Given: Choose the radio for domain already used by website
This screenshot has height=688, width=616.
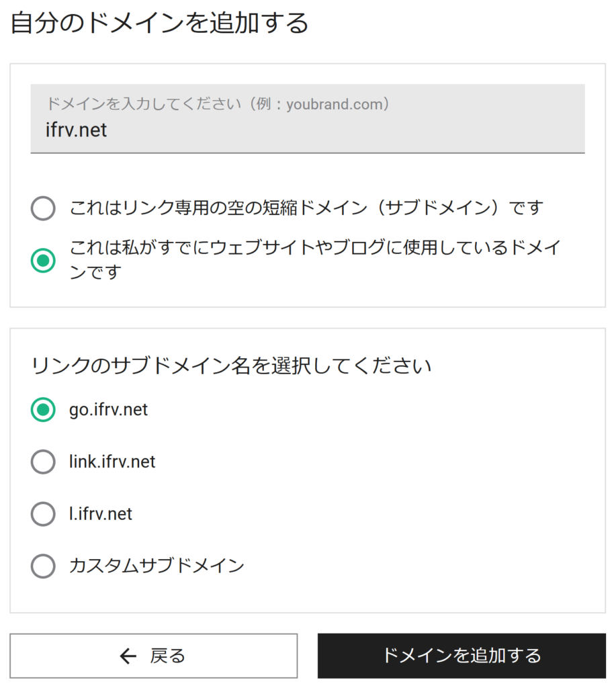Looking at the screenshot, I should (43, 260).
